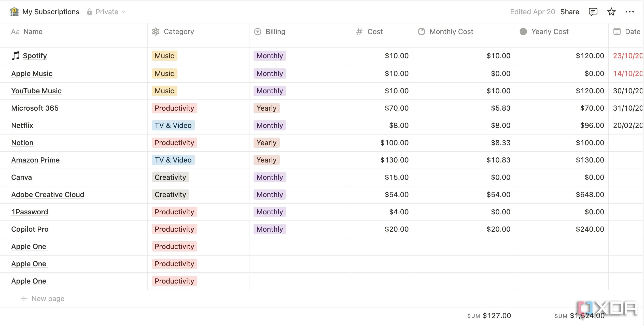Open the Billing column header menu
The width and height of the screenshot is (644, 326).
[300, 32]
